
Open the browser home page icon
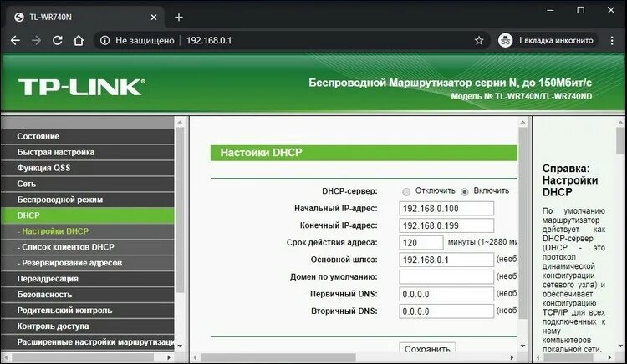click(x=79, y=40)
